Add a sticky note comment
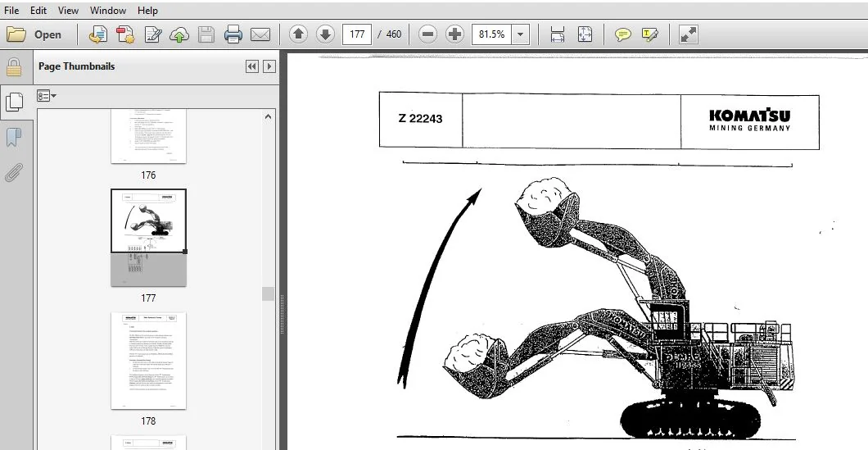The image size is (868, 450). coord(623,34)
